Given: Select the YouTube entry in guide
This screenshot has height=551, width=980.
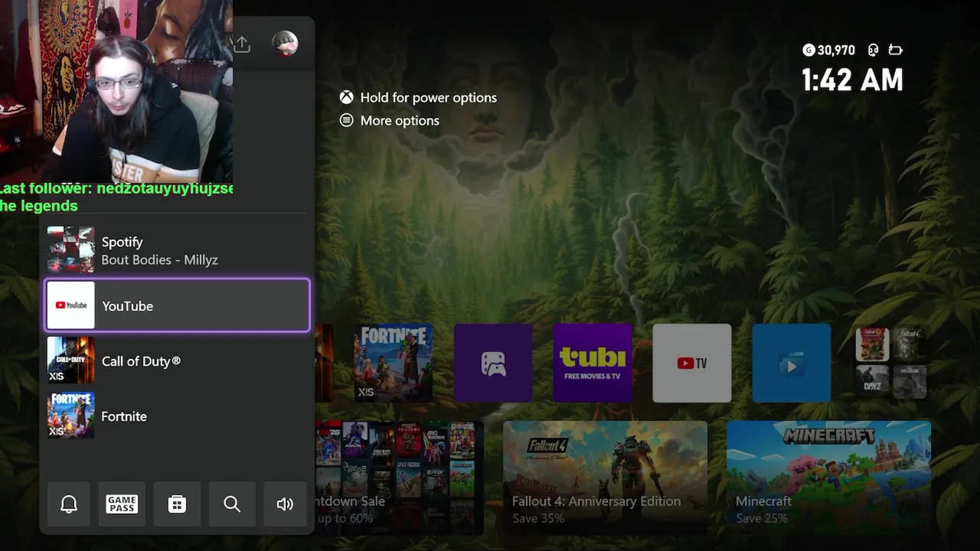Looking at the screenshot, I should coord(178,305).
